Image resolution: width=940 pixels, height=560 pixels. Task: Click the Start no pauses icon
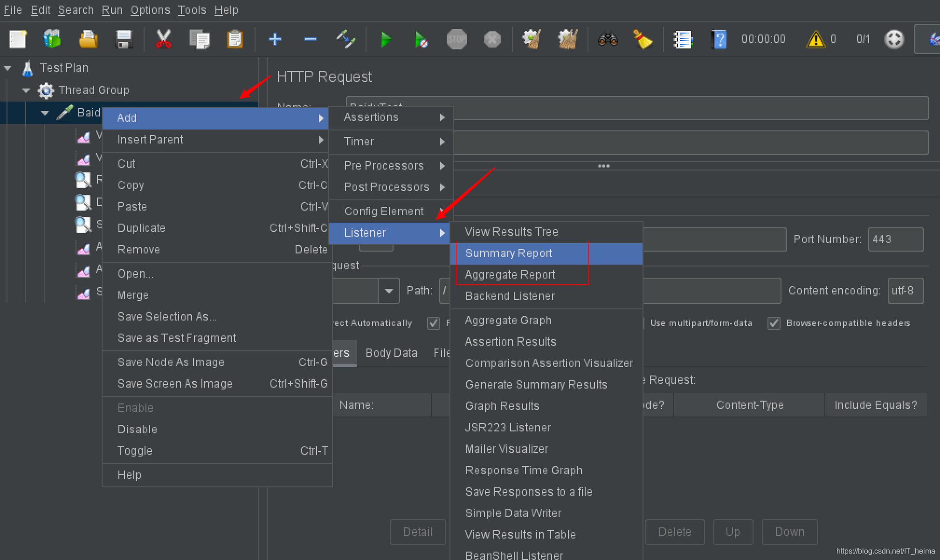(x=421, y=40)
